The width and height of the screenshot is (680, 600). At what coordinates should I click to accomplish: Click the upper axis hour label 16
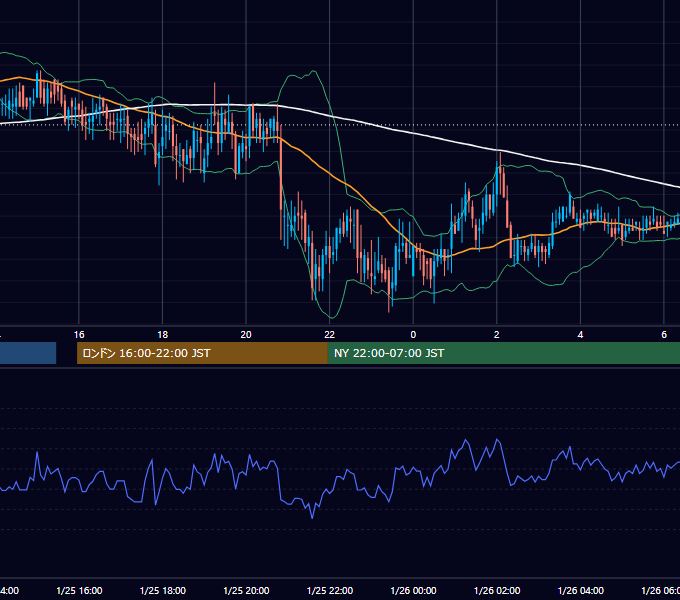pyautogui.click(x=79, y=334)
